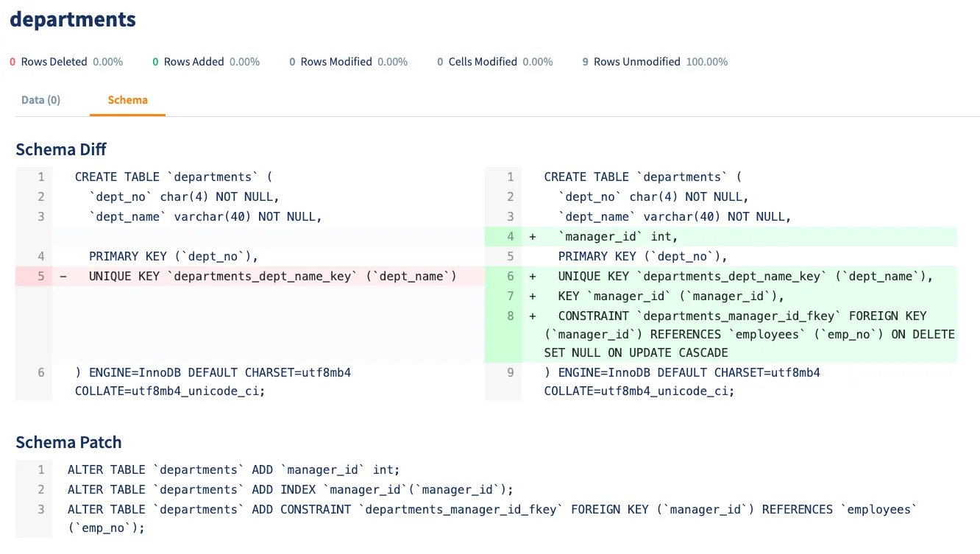The height and width of the screenshot is (554, 980).
Task: Select the CREATE TABLE line in right pane
Action: pyautogui.click(x=640, y=177)
